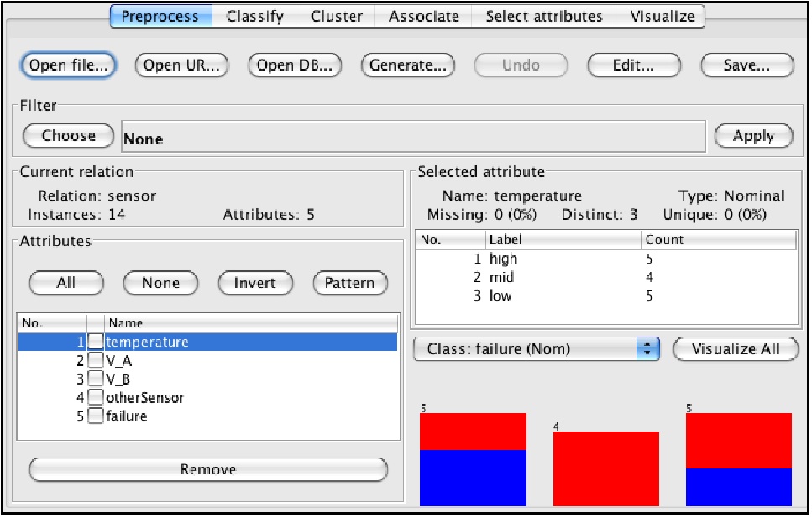Go to the Associate tab
The width and height of the screenshot is (812, 518).
[x=423, y=17]
